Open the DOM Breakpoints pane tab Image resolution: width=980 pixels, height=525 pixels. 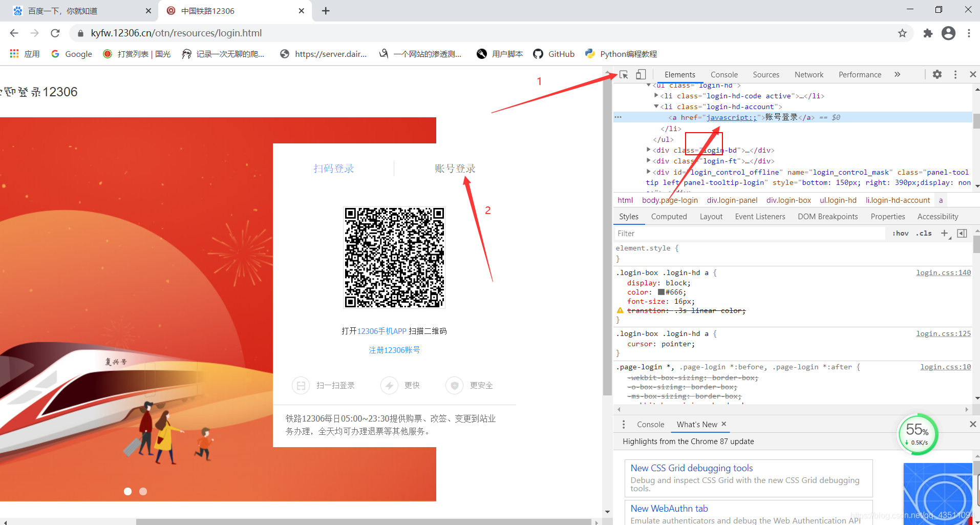[827, 217]
